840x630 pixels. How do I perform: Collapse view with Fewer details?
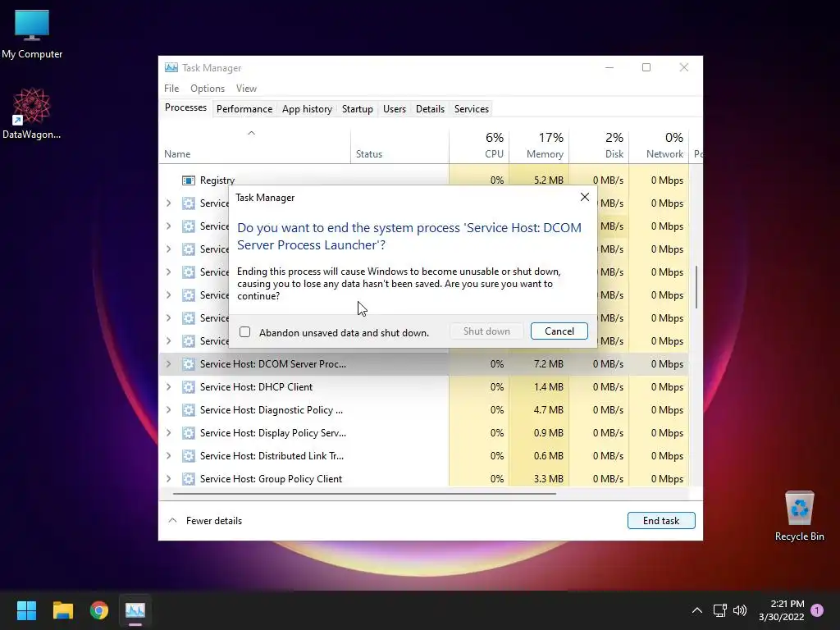point(205,521)
